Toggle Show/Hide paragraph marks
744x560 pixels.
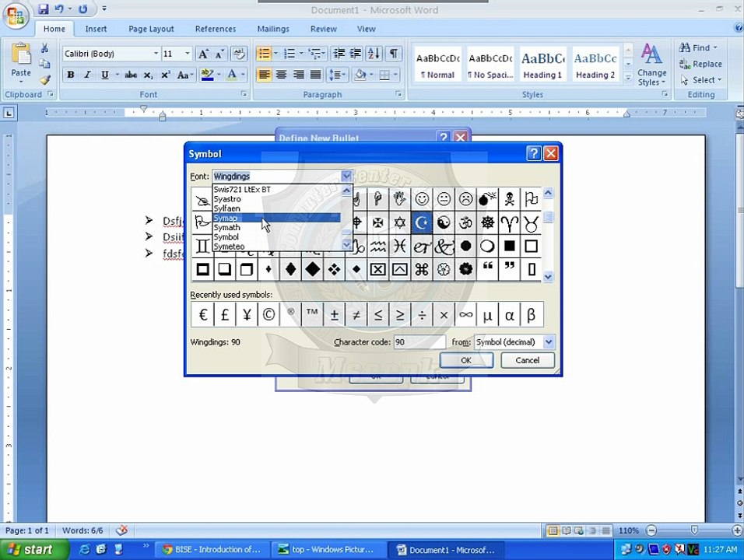pos(393,54)
